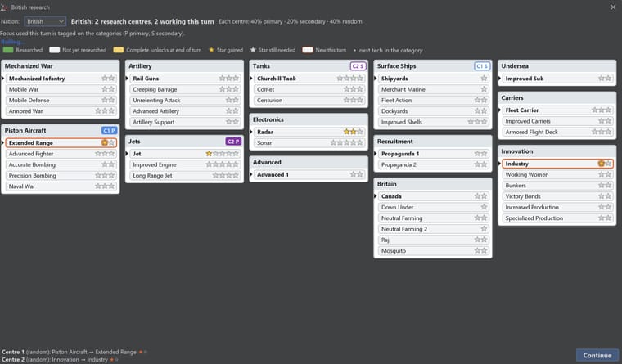Click the C1 S badge on Surface Ships
The height and width of the screenshot is (364, 622).
click(482, 66)
